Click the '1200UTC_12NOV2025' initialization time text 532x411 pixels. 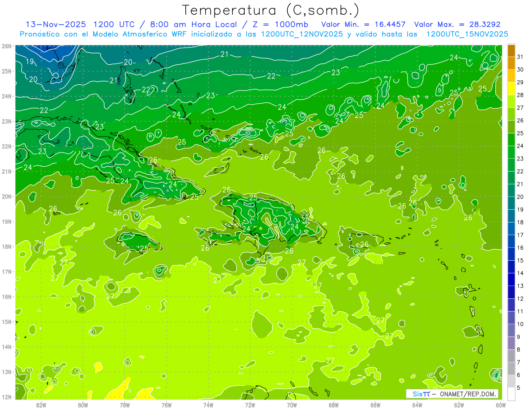(302, 34)
